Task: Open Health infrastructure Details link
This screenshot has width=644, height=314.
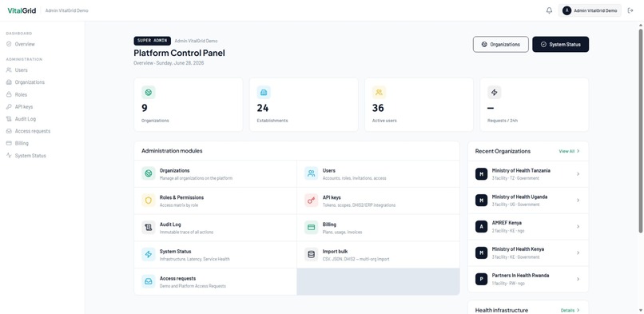Action: 570,310
